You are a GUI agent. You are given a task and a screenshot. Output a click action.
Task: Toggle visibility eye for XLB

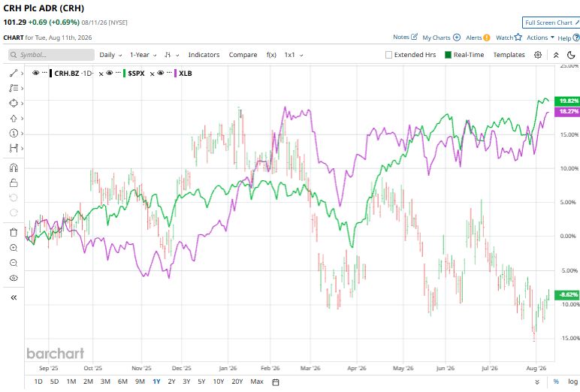160,73
